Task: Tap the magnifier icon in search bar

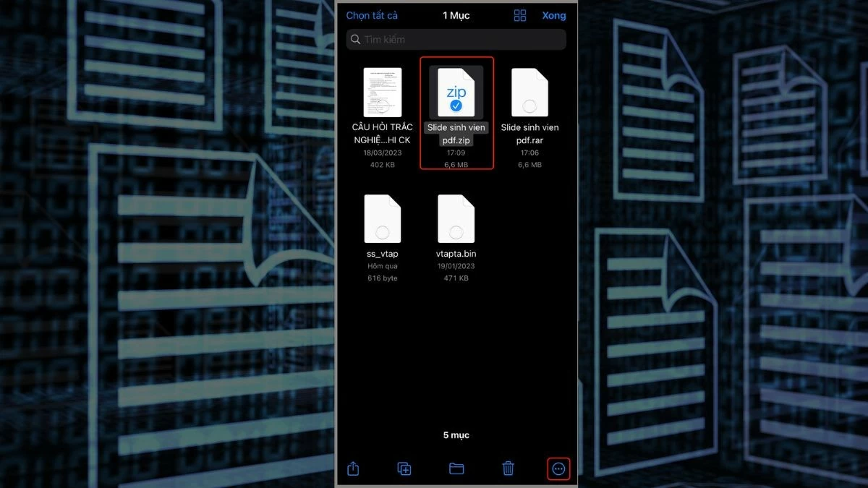Action: point(355,39)
